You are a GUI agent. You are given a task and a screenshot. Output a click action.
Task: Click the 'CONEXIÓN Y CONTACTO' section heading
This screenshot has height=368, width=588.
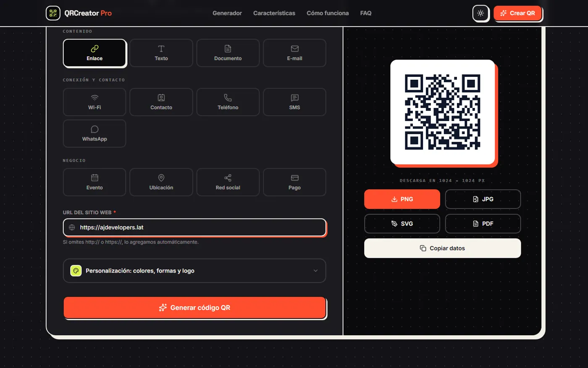(x=94, y=80)
